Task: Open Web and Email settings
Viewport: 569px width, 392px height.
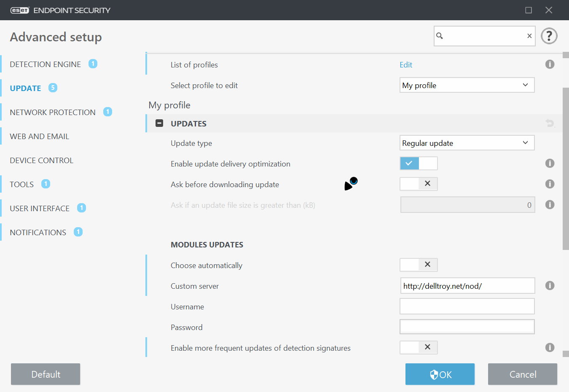Action: tap(39, 136)
